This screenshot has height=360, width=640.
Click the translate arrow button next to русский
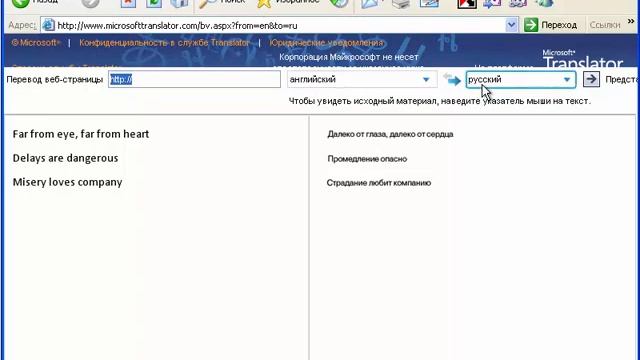click(591, 79)
